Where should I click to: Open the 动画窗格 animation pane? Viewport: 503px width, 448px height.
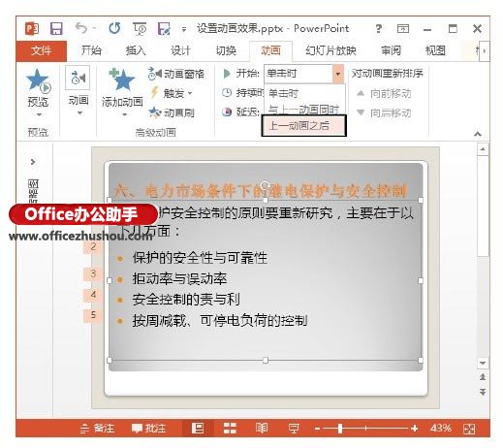[x=176, y=74]
